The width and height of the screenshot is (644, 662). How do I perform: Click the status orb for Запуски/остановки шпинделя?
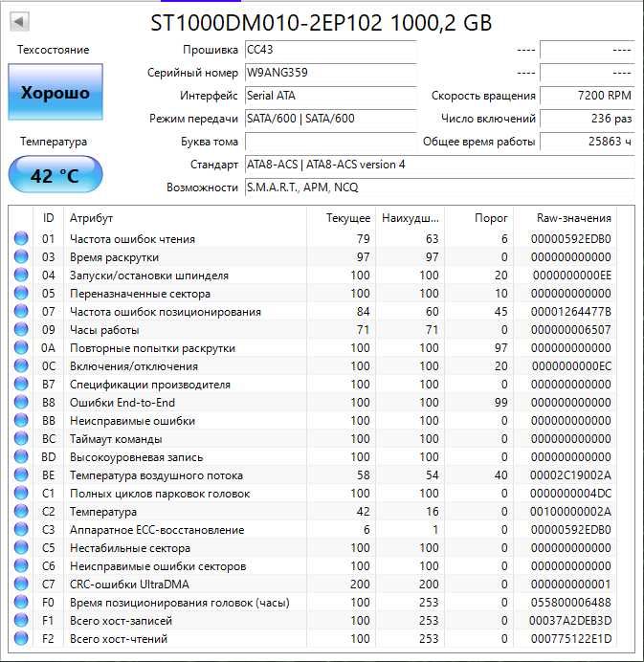click(21, 275)
